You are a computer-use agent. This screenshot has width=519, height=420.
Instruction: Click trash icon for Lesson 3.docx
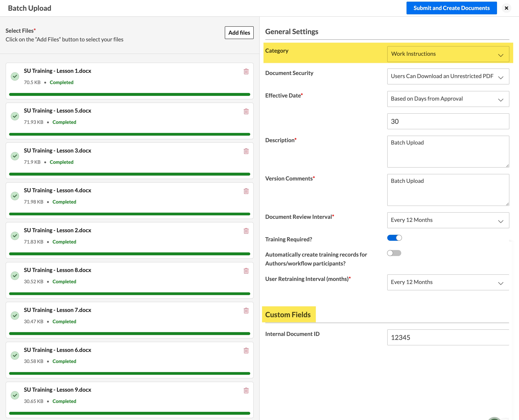[246, 151]
